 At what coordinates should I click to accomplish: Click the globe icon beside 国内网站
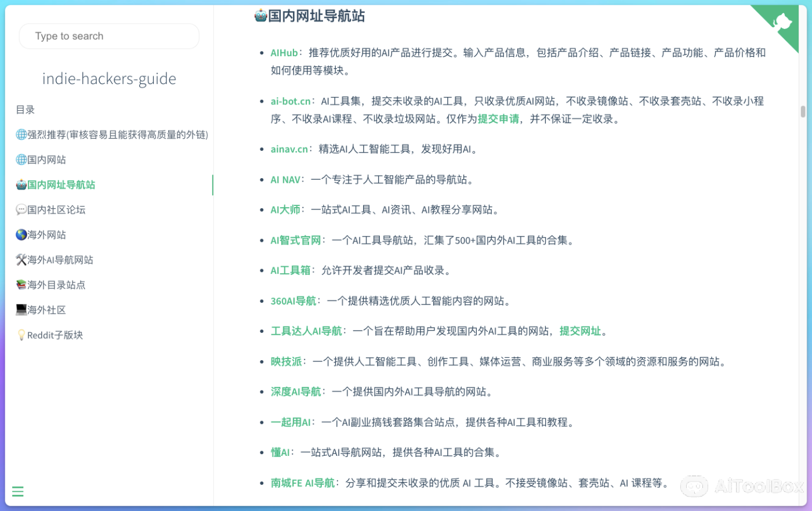(x=20, y=160)
